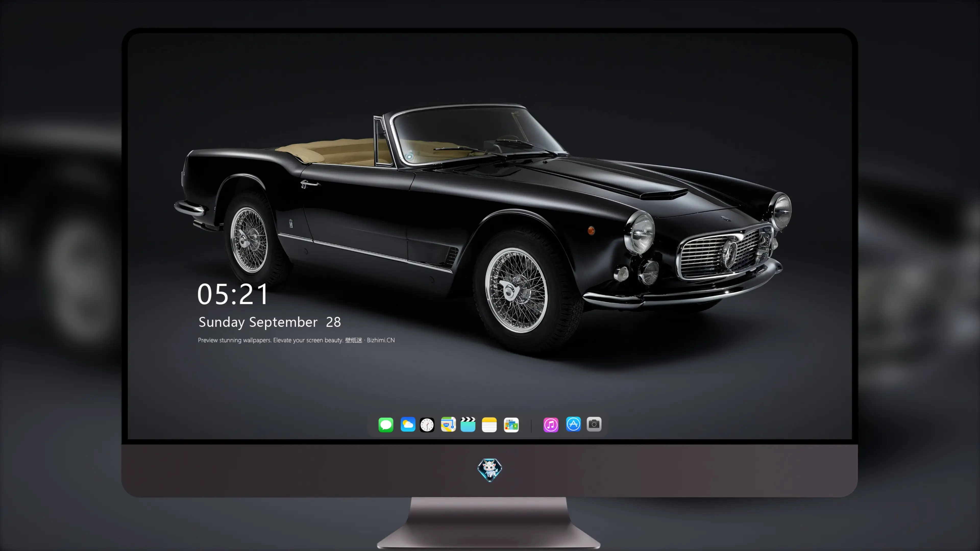Launch the pink iTunes Store music icon
Image resolution: width=980 pixels, height=551 pixels.
[x=551, y=424]
